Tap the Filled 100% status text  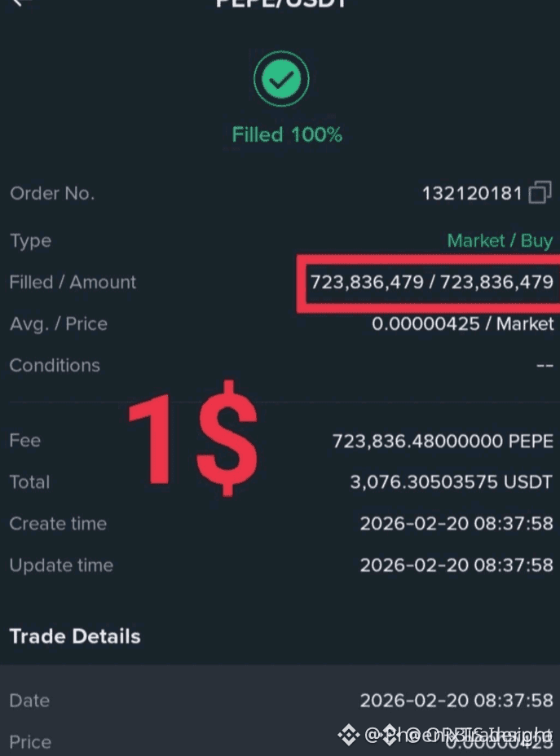[x=287, y=134]
